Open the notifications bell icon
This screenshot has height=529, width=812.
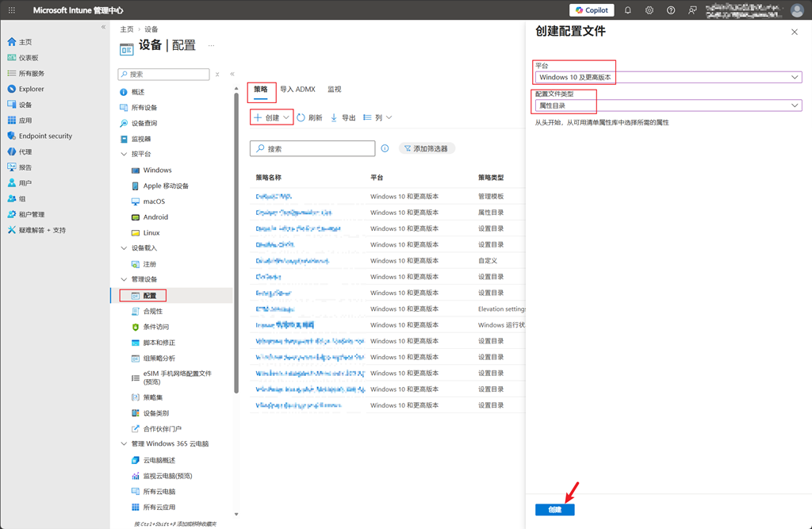[628, 10]
